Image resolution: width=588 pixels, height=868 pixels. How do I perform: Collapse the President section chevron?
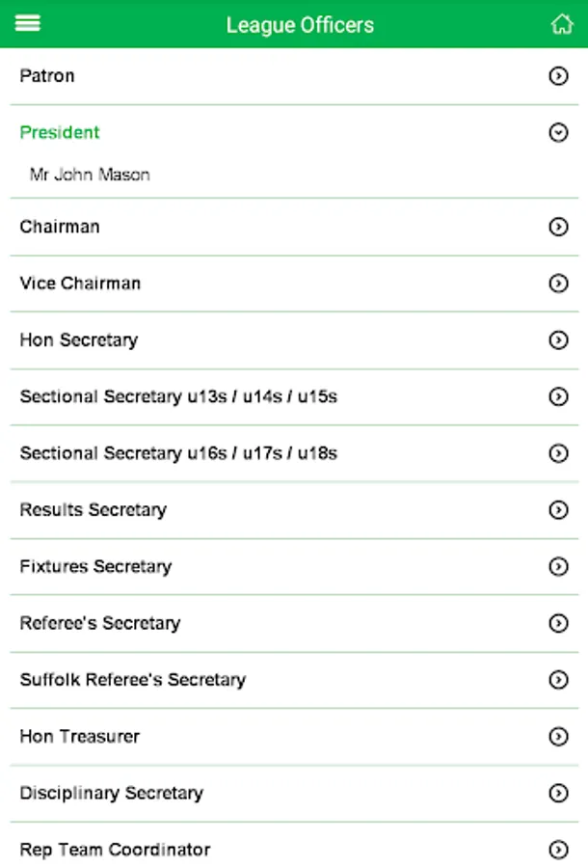[558, 133]
